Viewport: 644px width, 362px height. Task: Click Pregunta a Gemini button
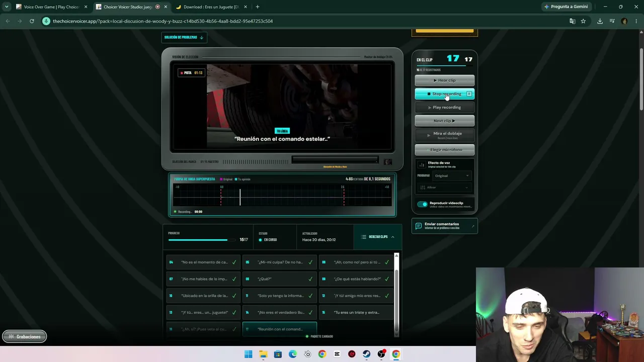pos(566,7)
